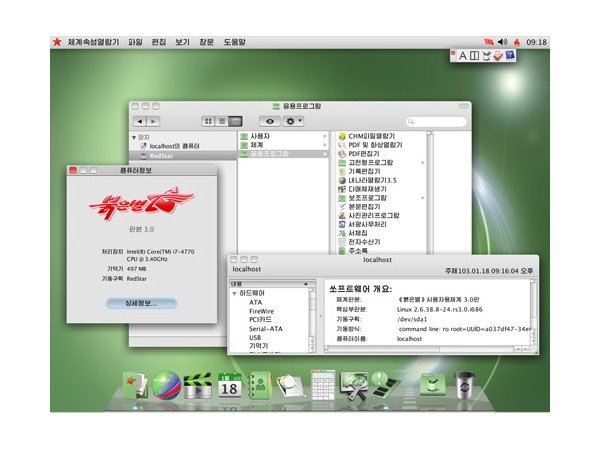Switch file manager to column view
Screen dimensions: 600x450
pyautogui.click(x=235, y=121)
